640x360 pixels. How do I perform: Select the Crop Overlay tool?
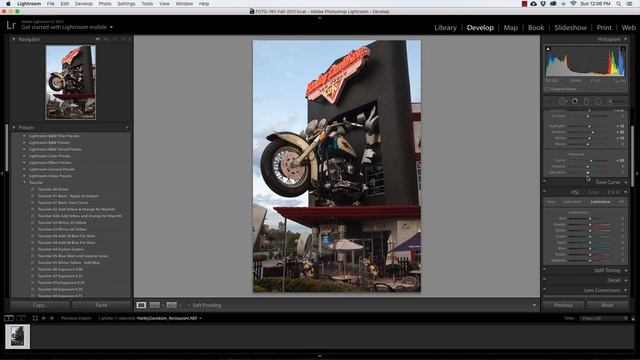click(549, 101)
